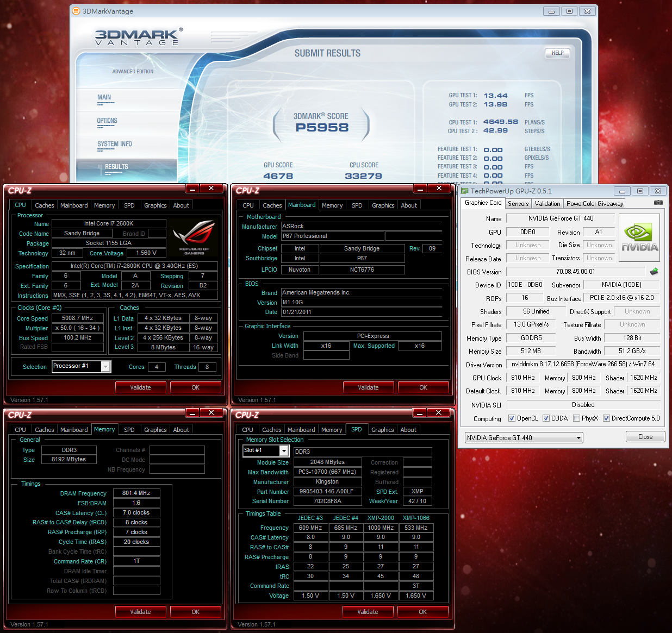Click the SPD manufacturer value Kingston
The width and height of the screenshot is (672, 633).
[x=327, y=482]
